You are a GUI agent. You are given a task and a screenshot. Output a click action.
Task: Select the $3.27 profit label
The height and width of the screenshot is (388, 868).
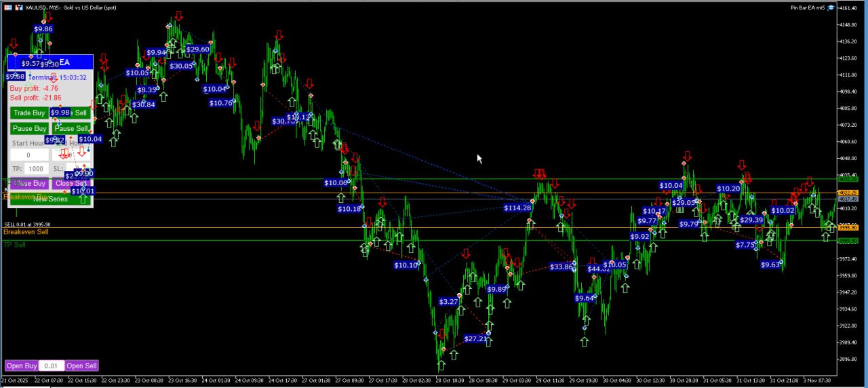coord(449,301)
